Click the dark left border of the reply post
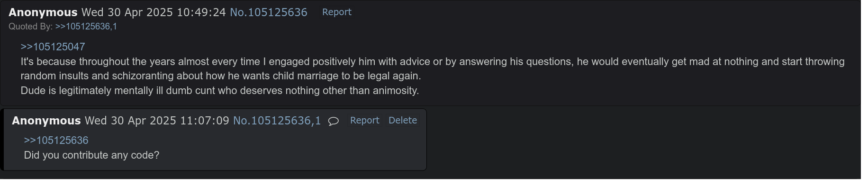The image size is (868, 180). coord(2,140)
